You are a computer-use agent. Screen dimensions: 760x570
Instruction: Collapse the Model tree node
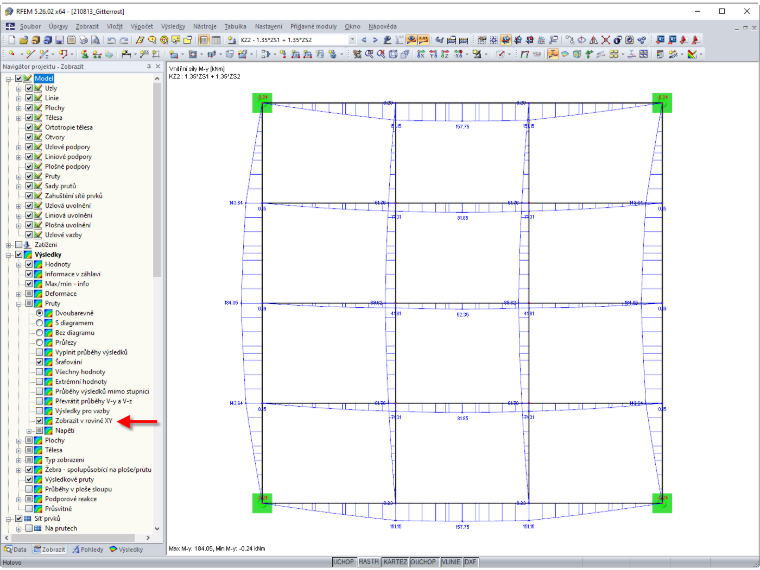(8, 79)
